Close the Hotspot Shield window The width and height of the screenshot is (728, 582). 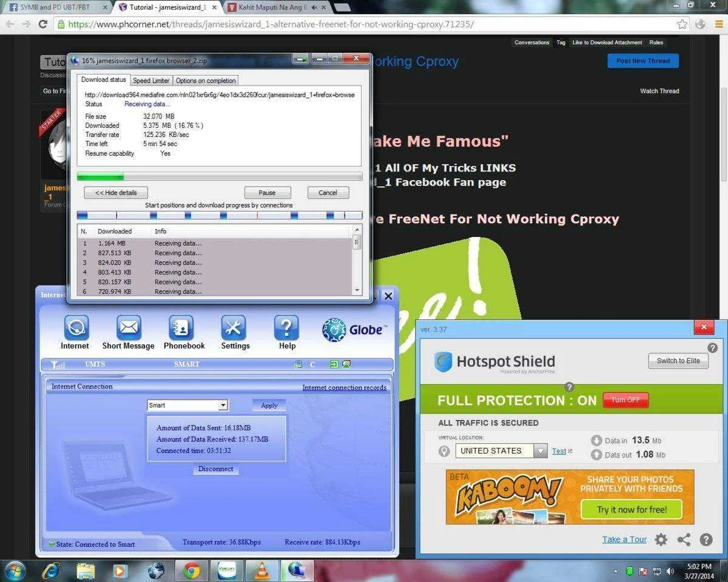click(704, 327)
